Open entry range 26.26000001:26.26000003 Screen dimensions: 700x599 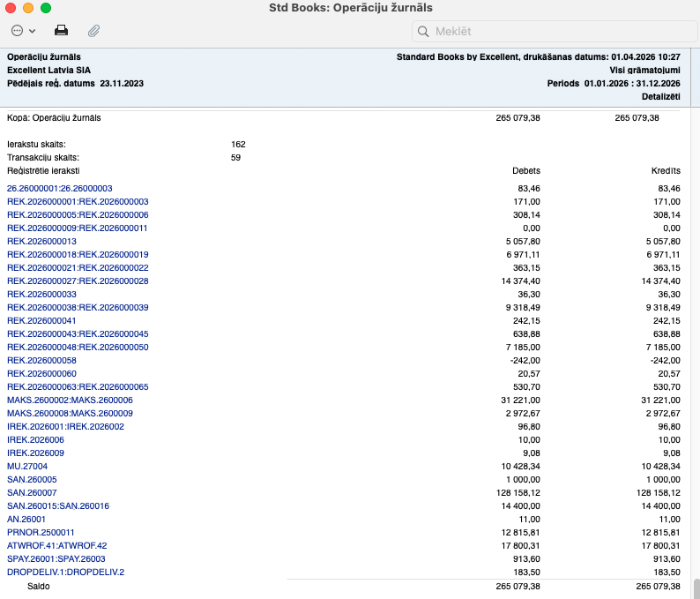60,189
